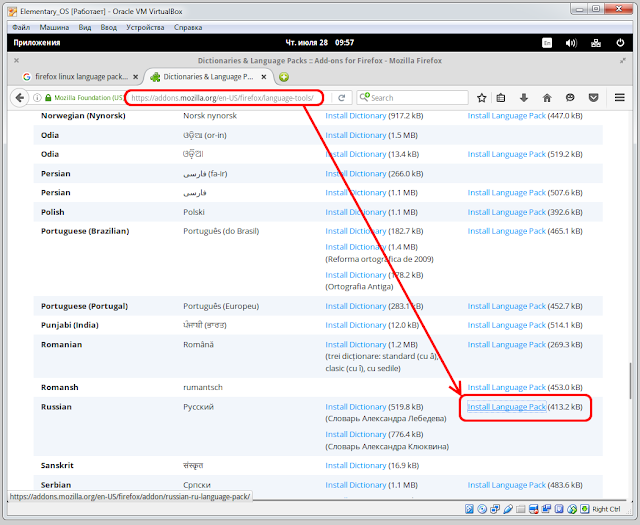640x525 pixels.
Task: Open the date and time indicator
Action: 320,42
